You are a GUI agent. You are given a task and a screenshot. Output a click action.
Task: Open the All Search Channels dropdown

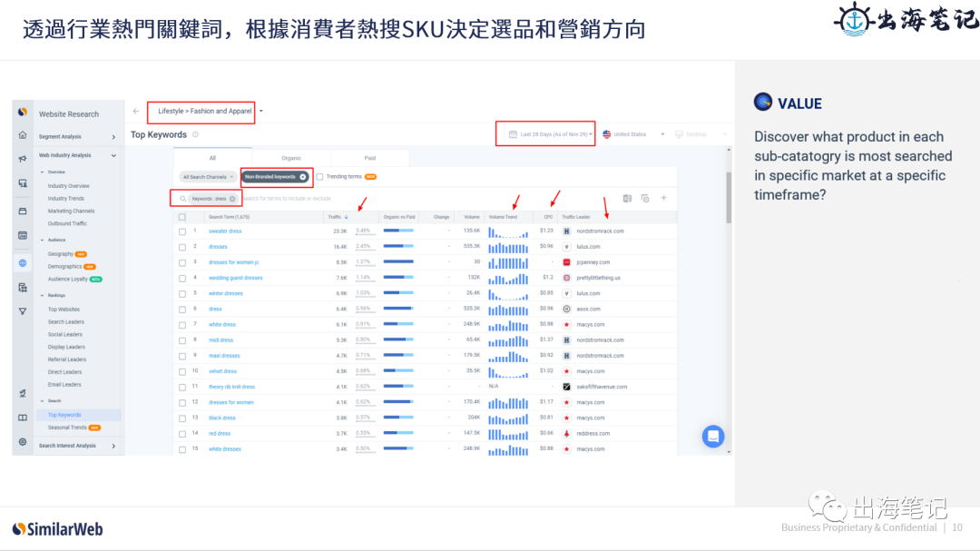209,177
